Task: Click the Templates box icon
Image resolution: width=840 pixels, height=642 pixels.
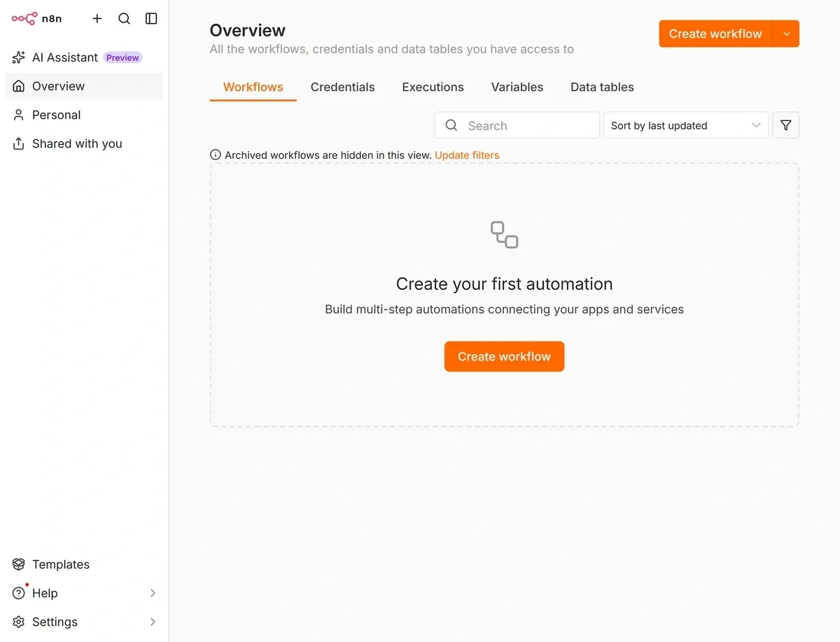Action: coord(19,564)
